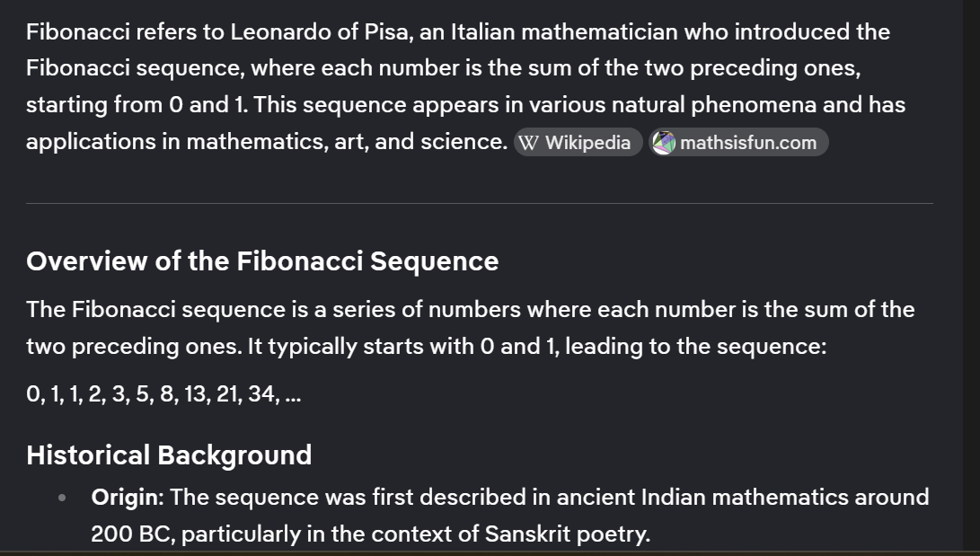Viewport: 980px width, 556px height.
Task: Click the bullet point before "Origin"
Action: (62, 498)
